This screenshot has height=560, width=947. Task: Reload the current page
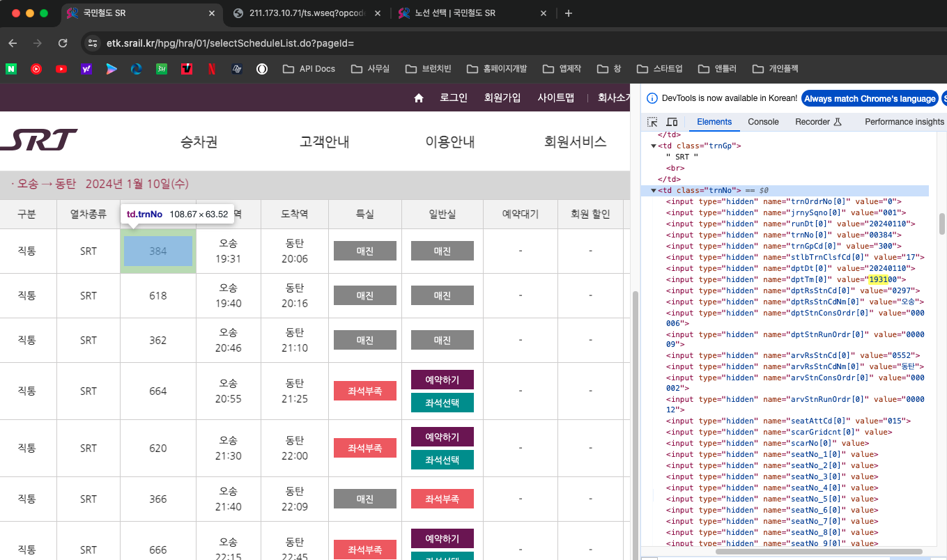tap(63, 43)
